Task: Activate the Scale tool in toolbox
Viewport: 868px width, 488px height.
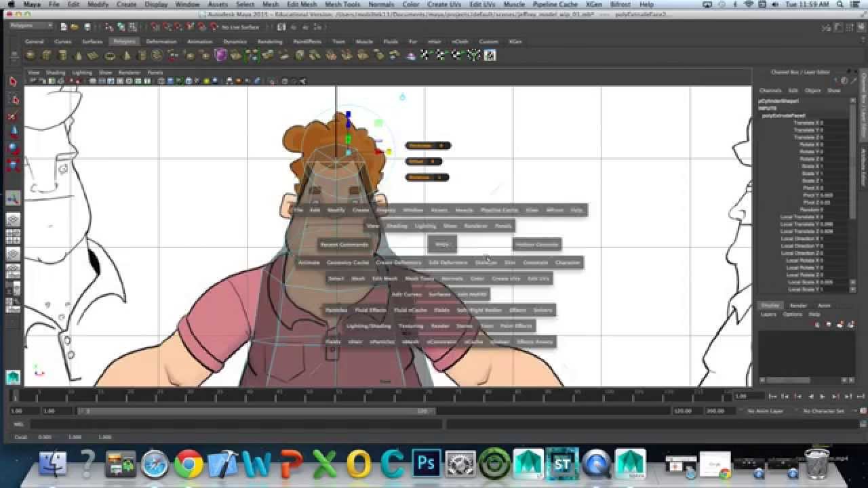Action: click(13, 165)
